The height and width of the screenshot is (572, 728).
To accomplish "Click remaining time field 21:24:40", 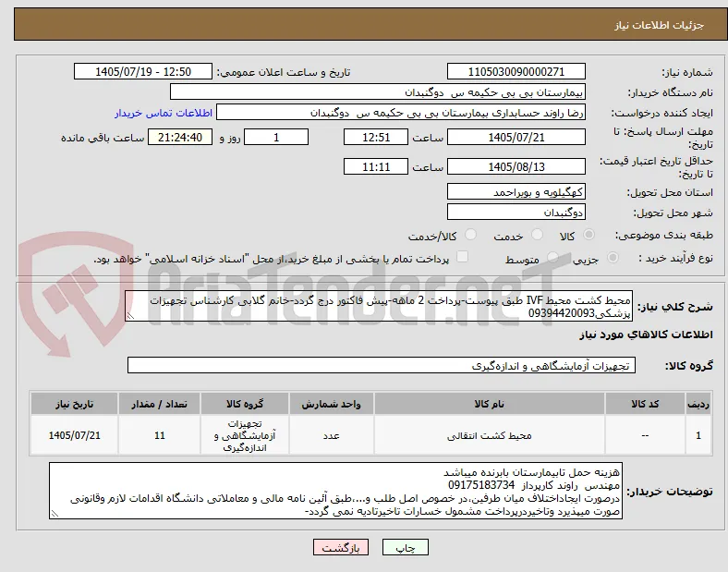I will [x=180, y=137].
